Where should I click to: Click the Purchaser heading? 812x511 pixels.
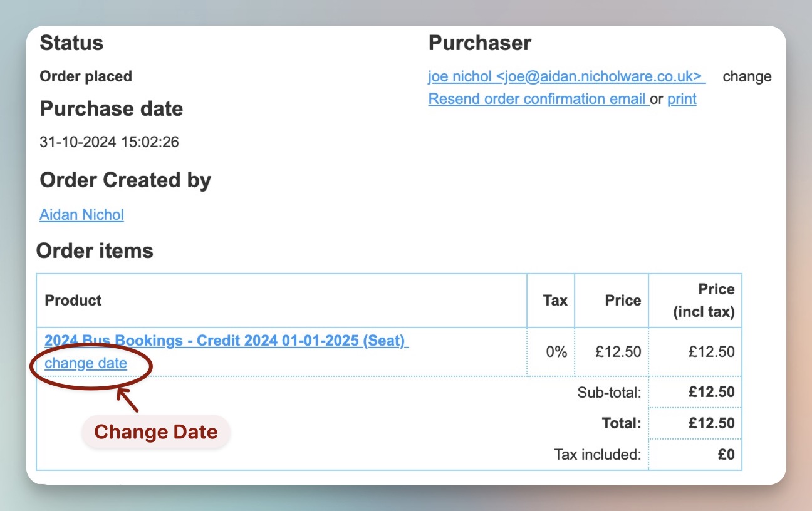pyautogui.click(x=479, y=43)
